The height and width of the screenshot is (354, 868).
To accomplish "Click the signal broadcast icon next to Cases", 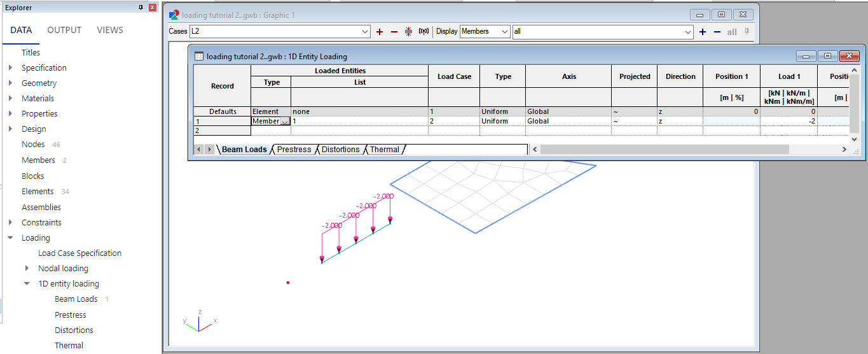I will [x=424, y=31].
